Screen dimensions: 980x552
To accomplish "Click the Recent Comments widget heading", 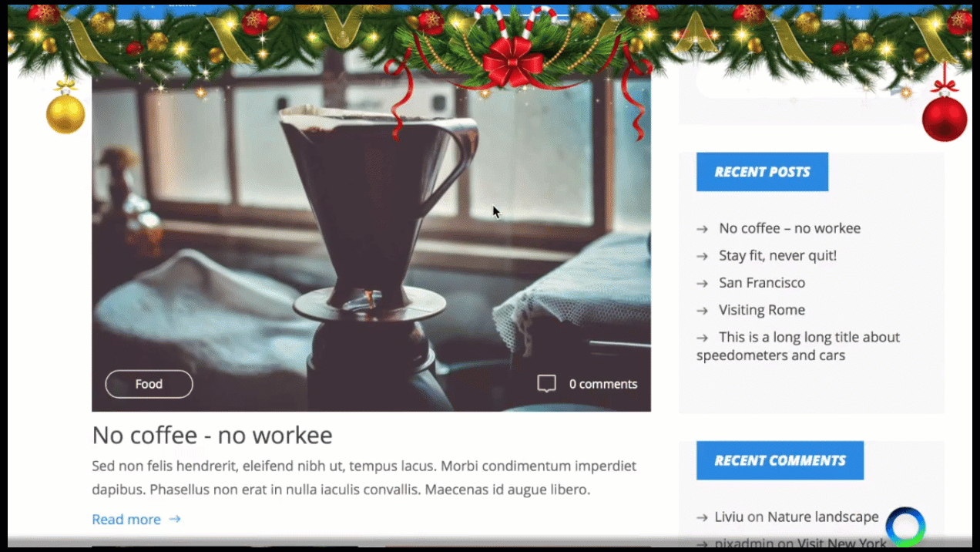I will coord(780,460).
